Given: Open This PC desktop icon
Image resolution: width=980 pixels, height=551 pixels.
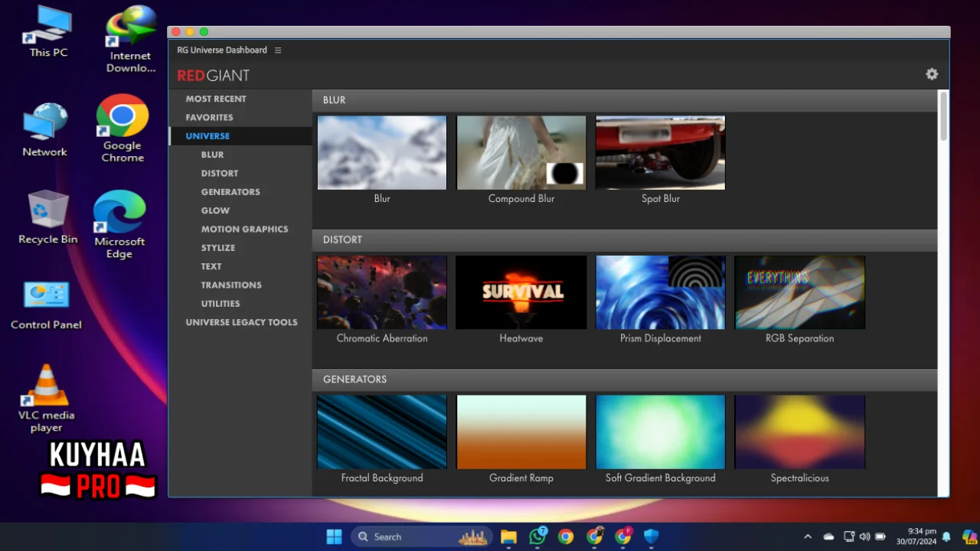Looking at the screenshot, I should 47,32.
